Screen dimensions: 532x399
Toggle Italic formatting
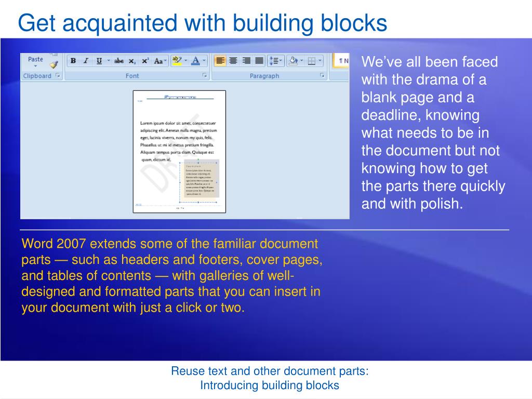click(x=86, y=61)
